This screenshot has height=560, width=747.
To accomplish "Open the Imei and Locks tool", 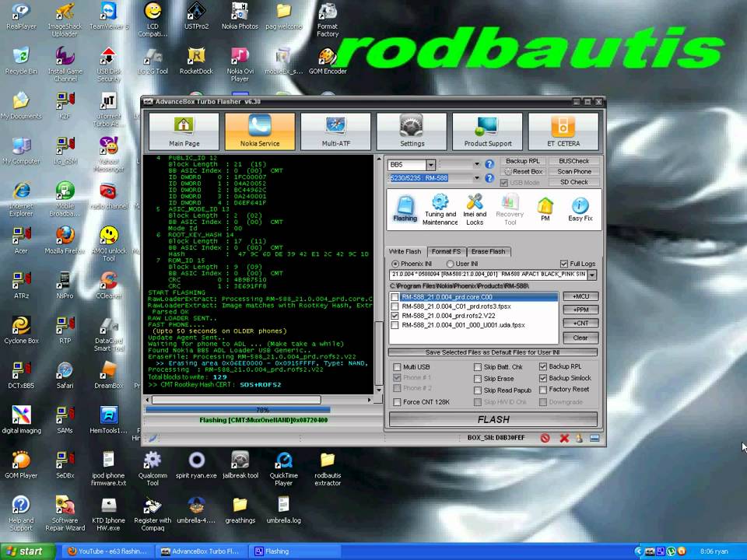I will [x=475, y=209].
